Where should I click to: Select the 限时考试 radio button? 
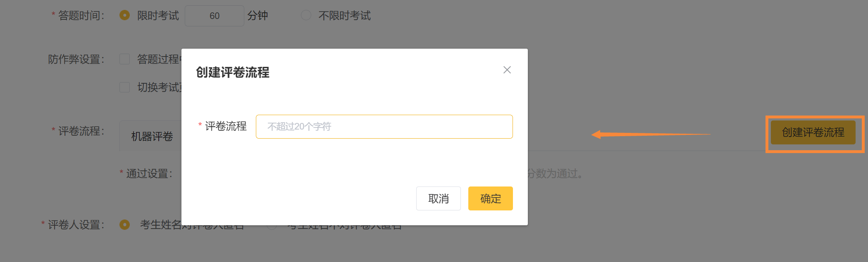(124, 15)
